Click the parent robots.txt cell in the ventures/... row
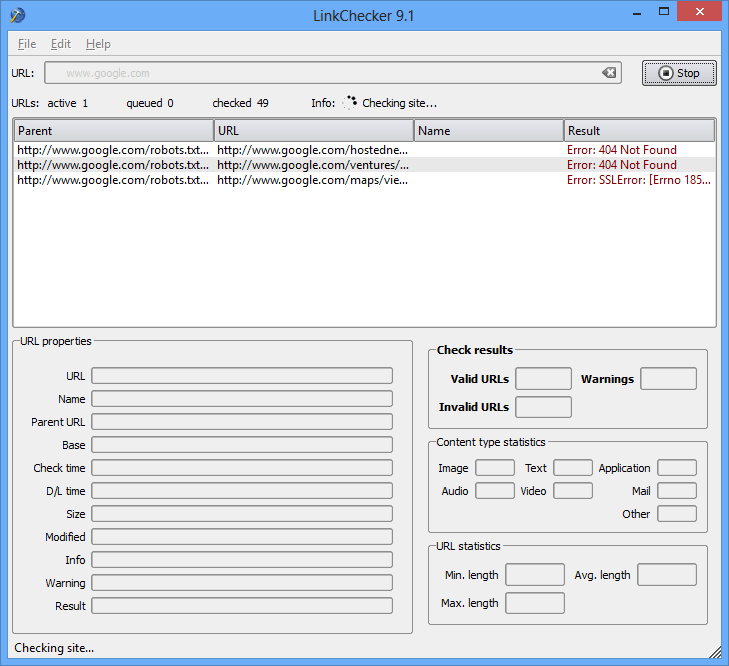Image resolution: width=729 pixels, height=666 pixels. (x=113, y=165)
